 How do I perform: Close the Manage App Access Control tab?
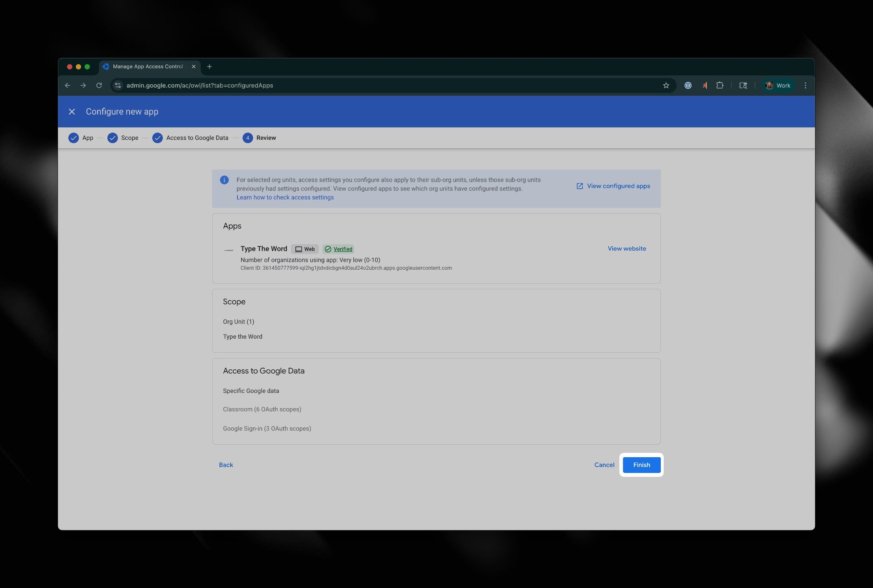(194, 66)
